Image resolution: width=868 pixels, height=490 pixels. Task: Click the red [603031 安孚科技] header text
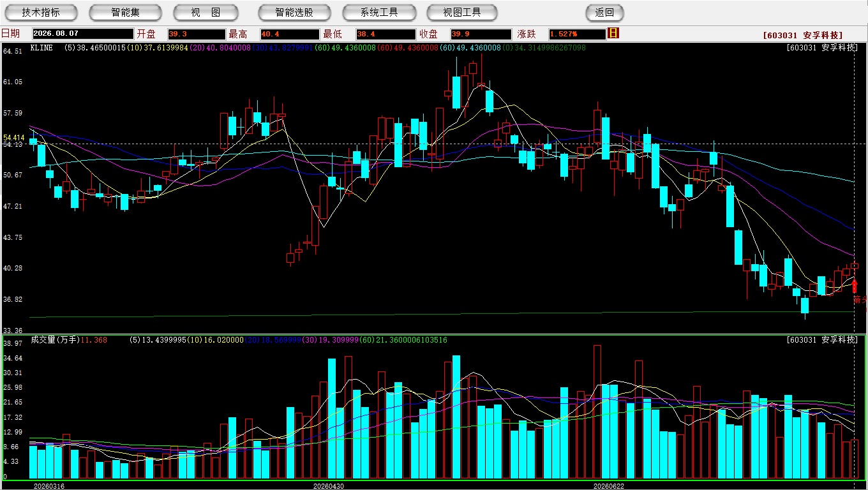coord(803,36)
